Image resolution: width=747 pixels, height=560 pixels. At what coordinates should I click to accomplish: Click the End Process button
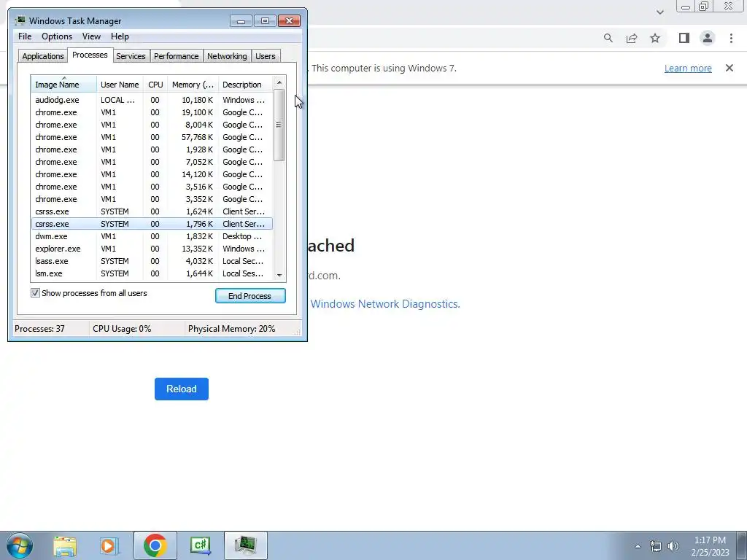pos(250,296)
